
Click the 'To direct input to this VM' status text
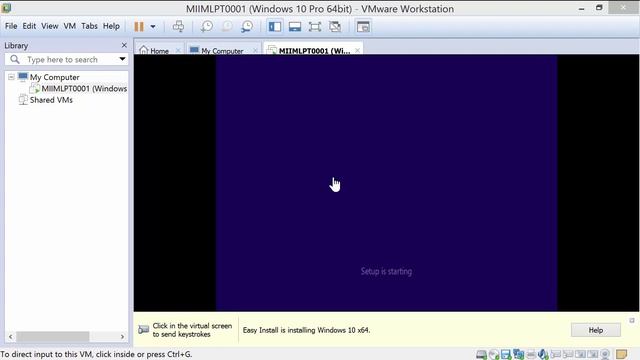point(96,354)
